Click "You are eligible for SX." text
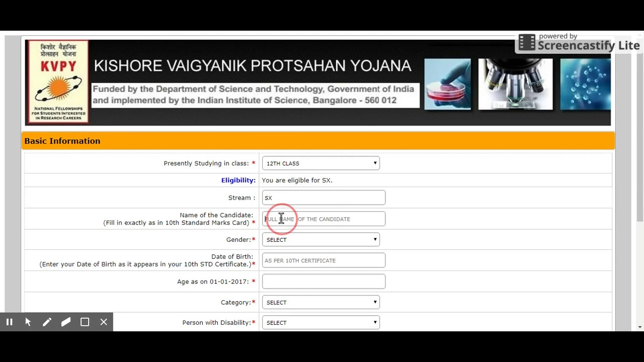 pos(297,180)
